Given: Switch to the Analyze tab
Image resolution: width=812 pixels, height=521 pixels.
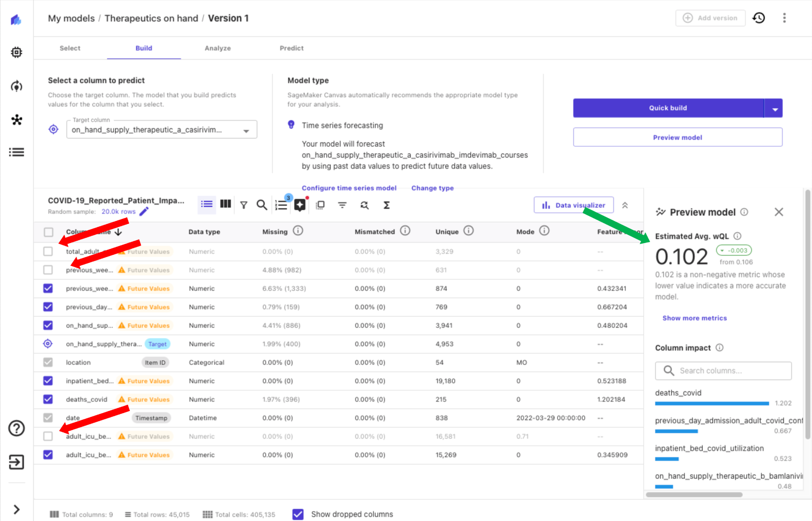Looking at the screenshot, I should coord(218,48).
